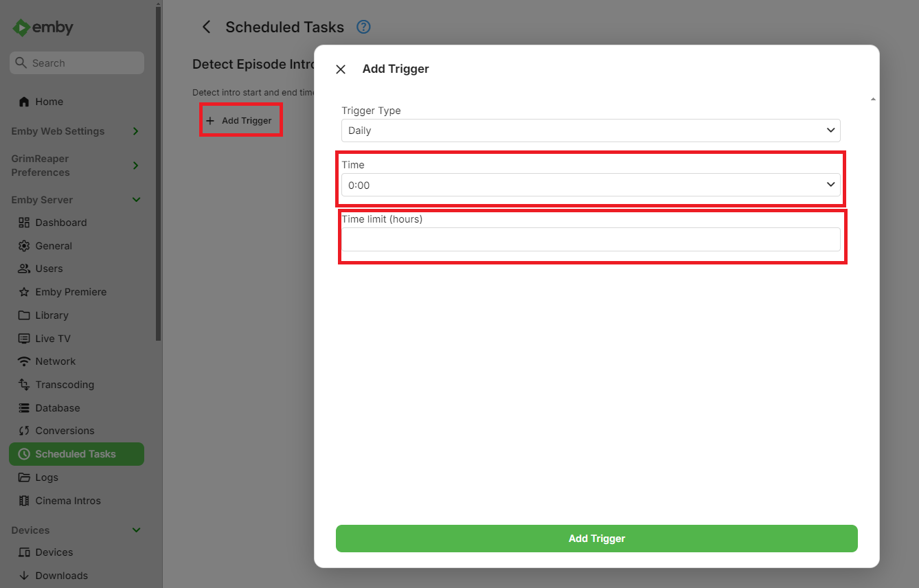This screenshot has width=919, height=588.
Task: Open the Cinema Intros menu item
Action: [67, 501]
